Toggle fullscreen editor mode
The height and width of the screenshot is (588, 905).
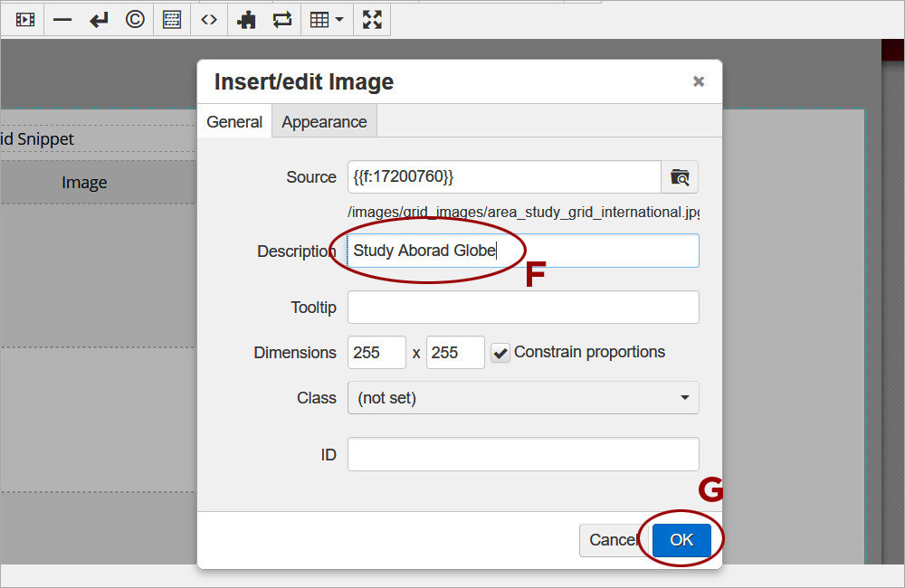[372, 19]
